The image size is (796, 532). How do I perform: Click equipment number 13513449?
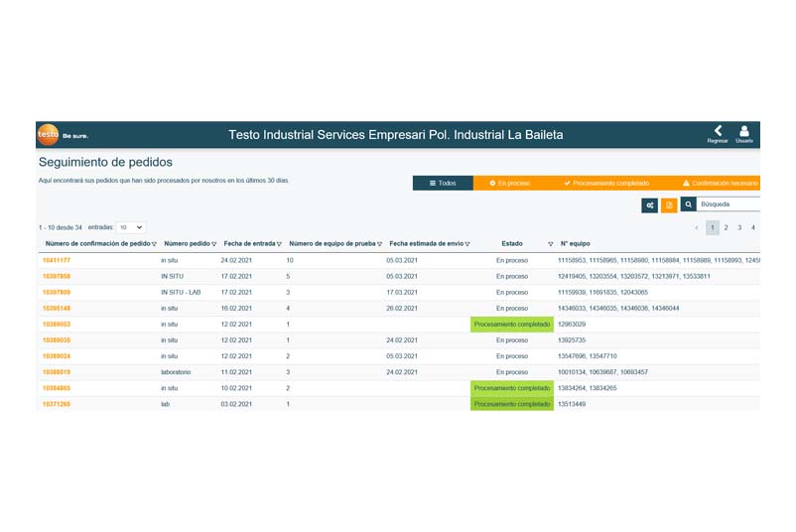572,404
